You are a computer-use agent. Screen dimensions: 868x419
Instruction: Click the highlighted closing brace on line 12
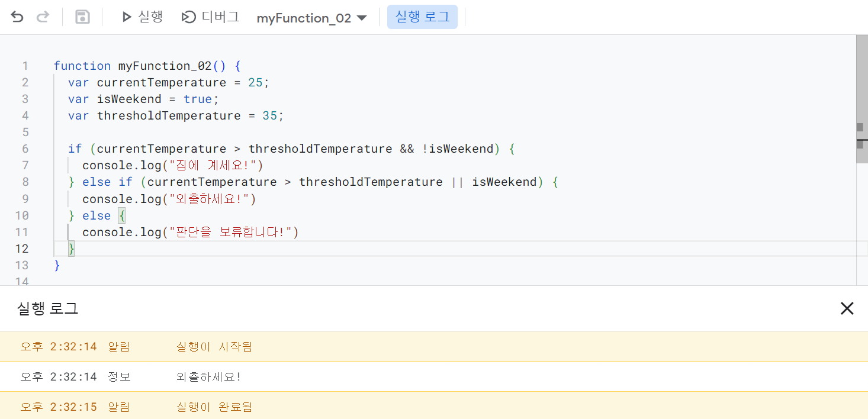point(72,249)
